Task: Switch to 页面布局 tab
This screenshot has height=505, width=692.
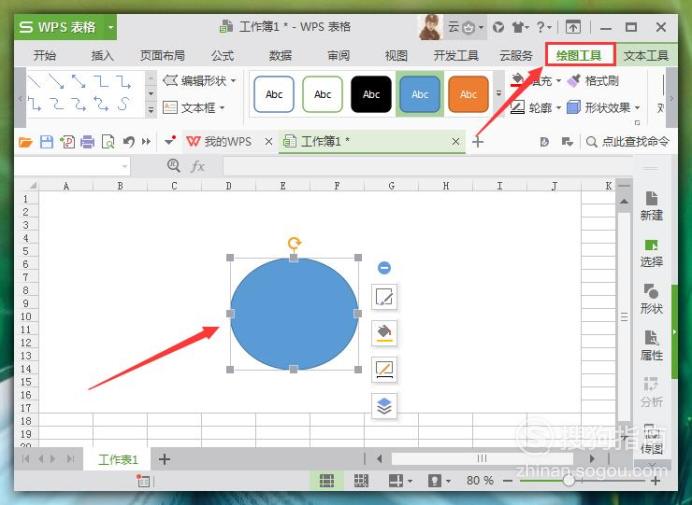Action: pyautogui.click(x=162, y=56)
